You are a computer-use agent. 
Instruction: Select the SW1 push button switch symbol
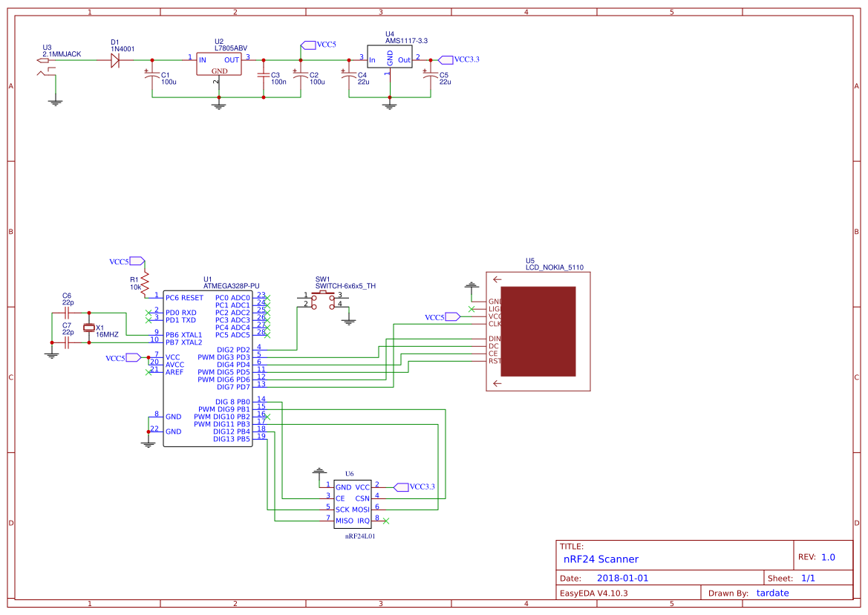323,299
